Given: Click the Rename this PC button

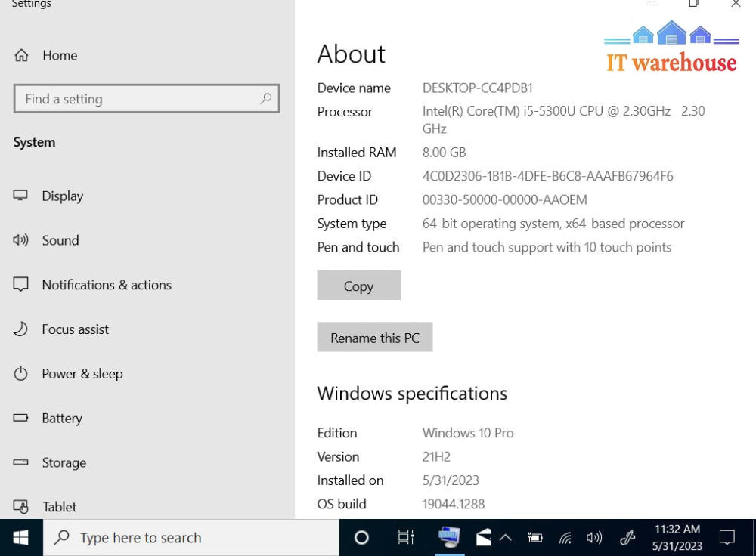Looking at the screenshot, I should click(374, 338).
